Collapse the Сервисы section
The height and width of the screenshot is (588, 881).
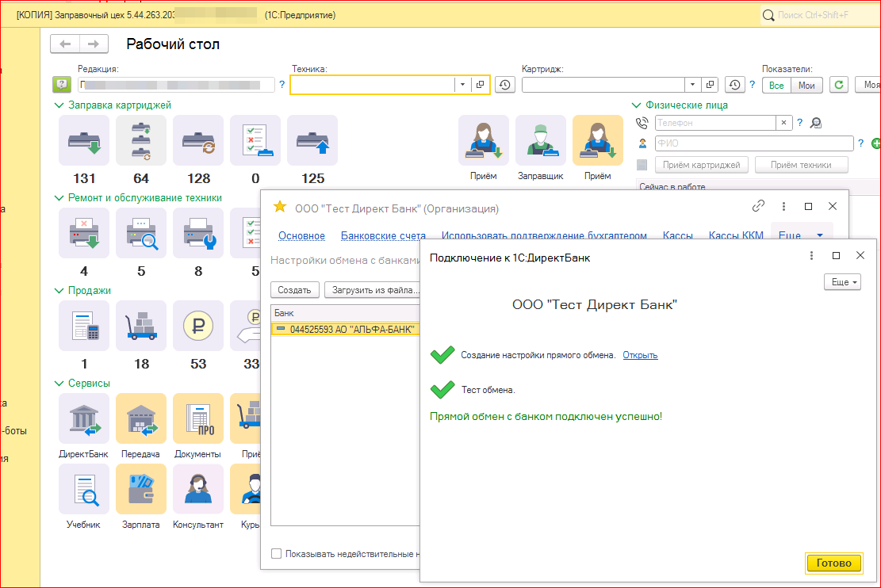59,383
